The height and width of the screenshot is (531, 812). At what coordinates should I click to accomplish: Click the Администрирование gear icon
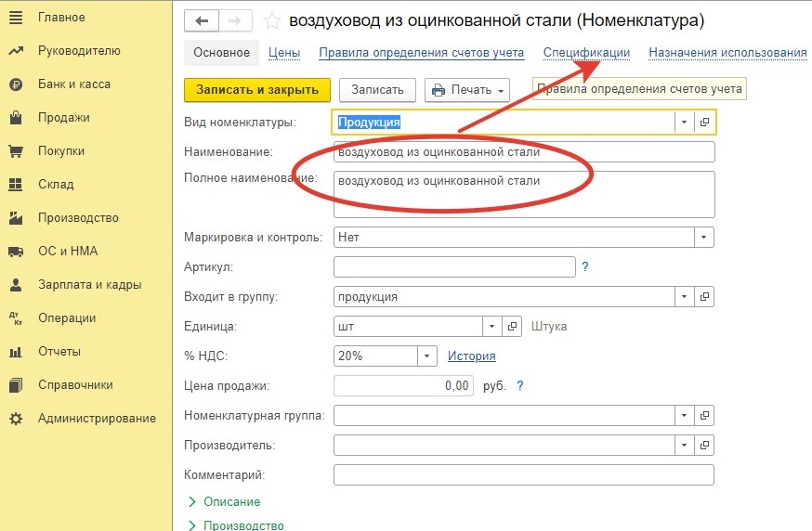click(x=16, y=419)
